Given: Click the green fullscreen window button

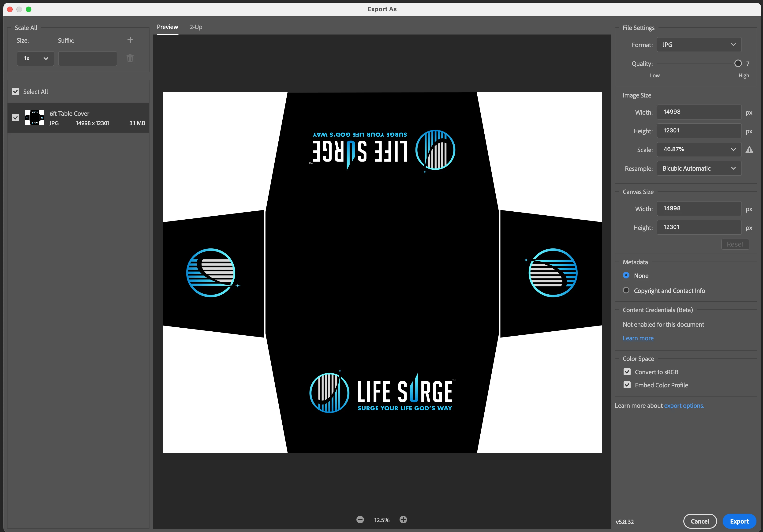Looking at the screenshot, I should [29, 9].
